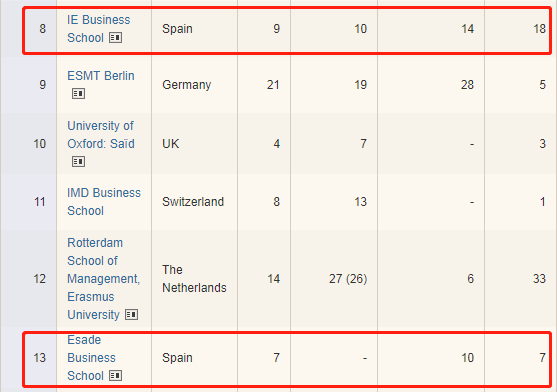Image resolution: width=557 pixels, height=392 pixels.
Task: Select rank 8 cell of IE row
Action: pyautogui.click(x=40, y=29)
